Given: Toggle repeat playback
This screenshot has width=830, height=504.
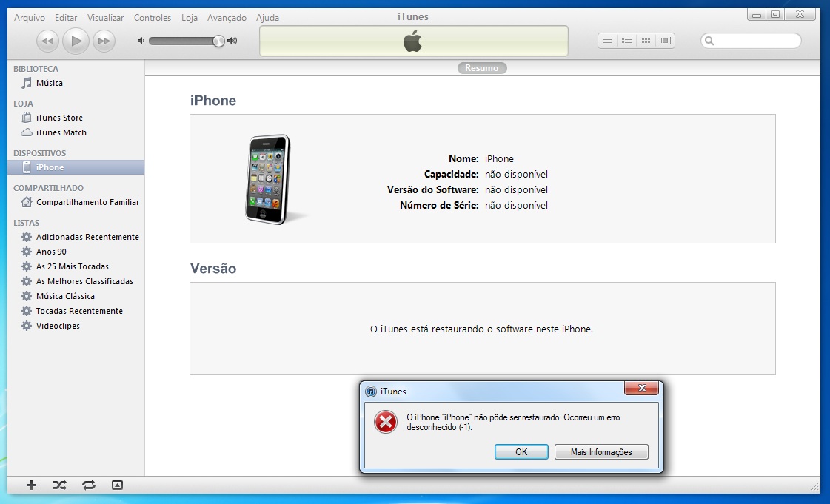Looking at the screenshot, I should tap(89, 485).
